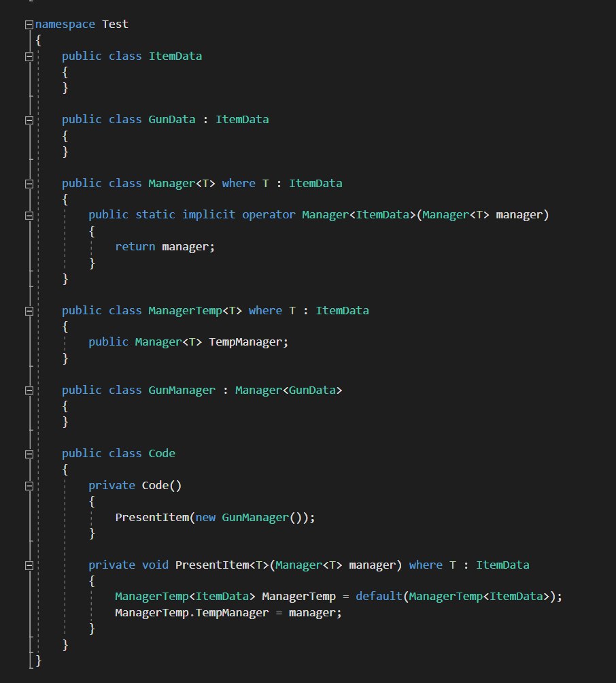Collapse the namespace Test block
This screenshot has height=683, width=616.
point(29,24)
